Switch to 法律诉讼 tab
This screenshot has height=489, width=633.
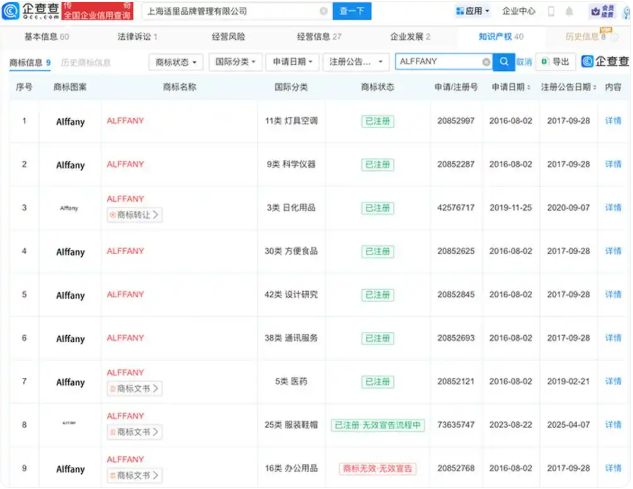pyautogui.click(x=137, y=37)
